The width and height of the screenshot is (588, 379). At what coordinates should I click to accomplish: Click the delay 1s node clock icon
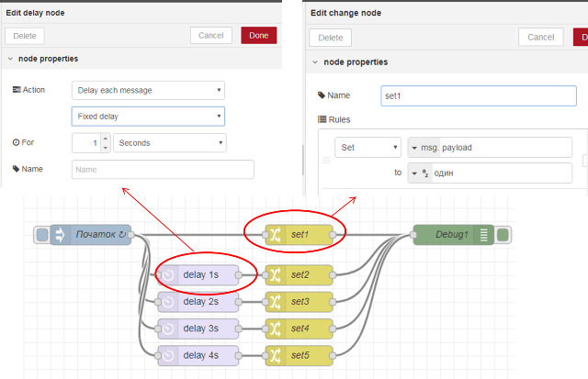(166, 274)
